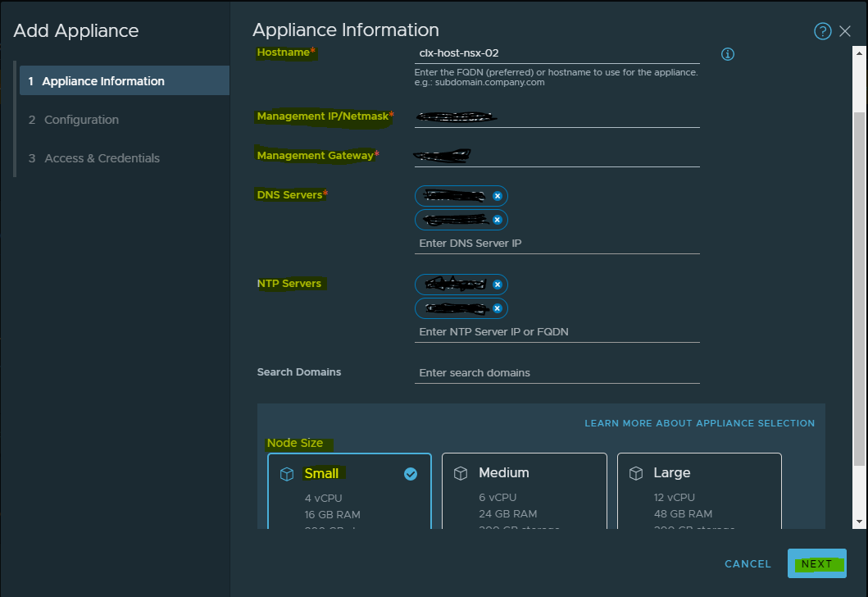Click the Large node cube icon
Image resolution: width=868 pixels, height=597 pixels.
click(x=636, y=473)
